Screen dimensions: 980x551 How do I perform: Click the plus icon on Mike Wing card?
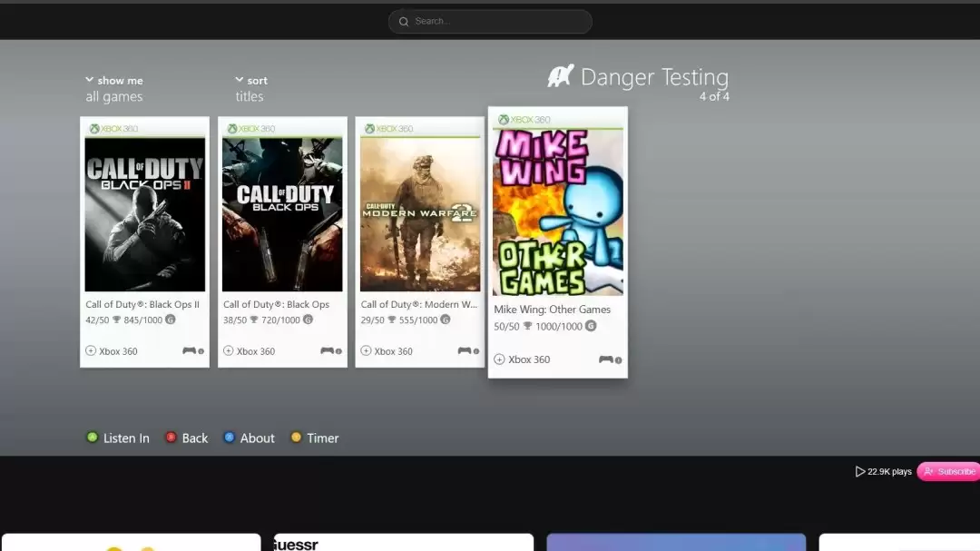pos(499,359)
